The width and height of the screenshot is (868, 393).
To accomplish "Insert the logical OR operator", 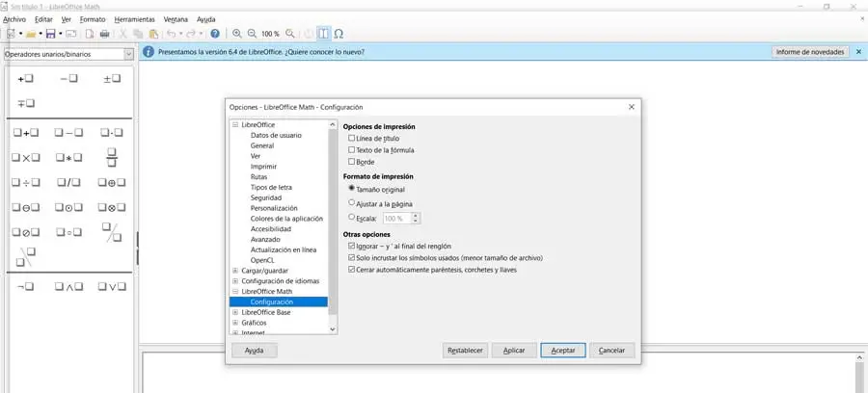I will coord(112,286).
